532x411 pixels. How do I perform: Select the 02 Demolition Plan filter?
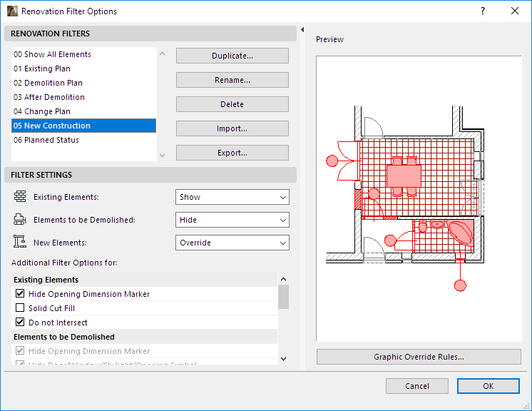tap(48, 83)
